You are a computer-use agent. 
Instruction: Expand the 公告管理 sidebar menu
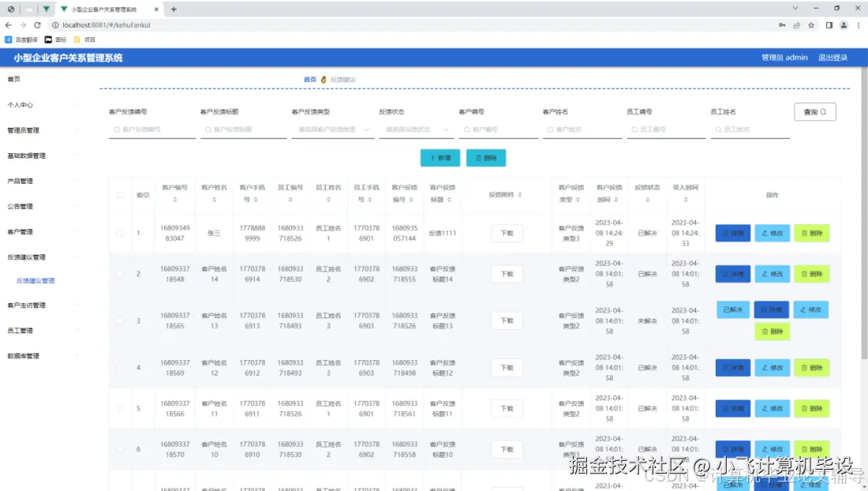(x=43, y=206)
